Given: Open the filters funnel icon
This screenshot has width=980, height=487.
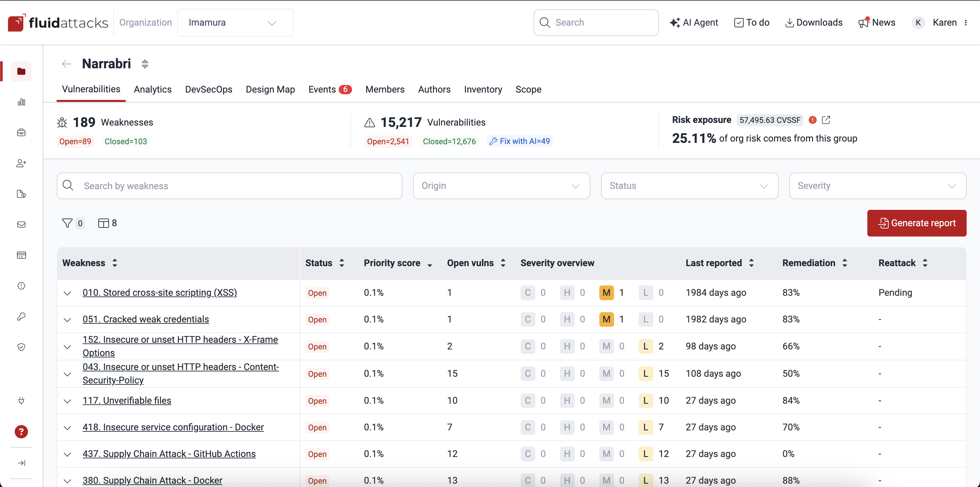Looking at the screenshot, I should pyautogui.click(x=67, y=223).
